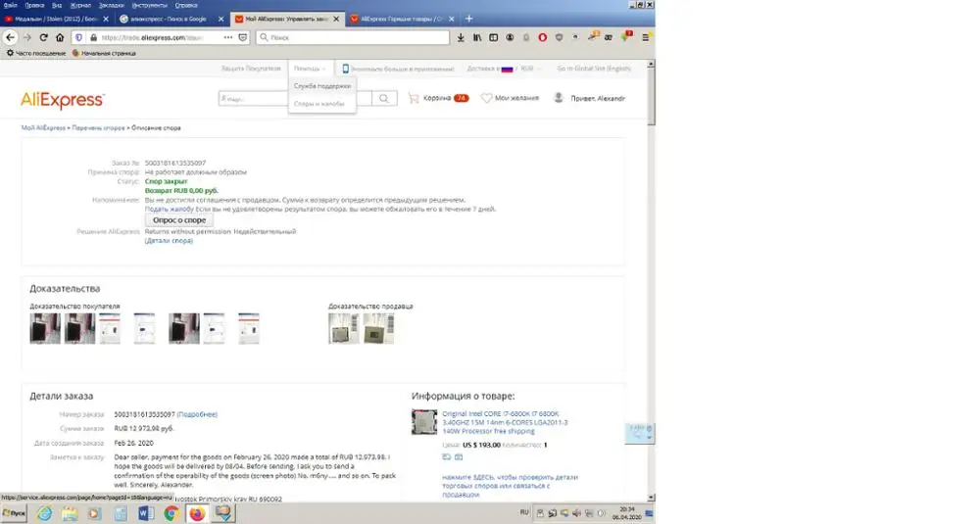Open the Справка menu

186,5
